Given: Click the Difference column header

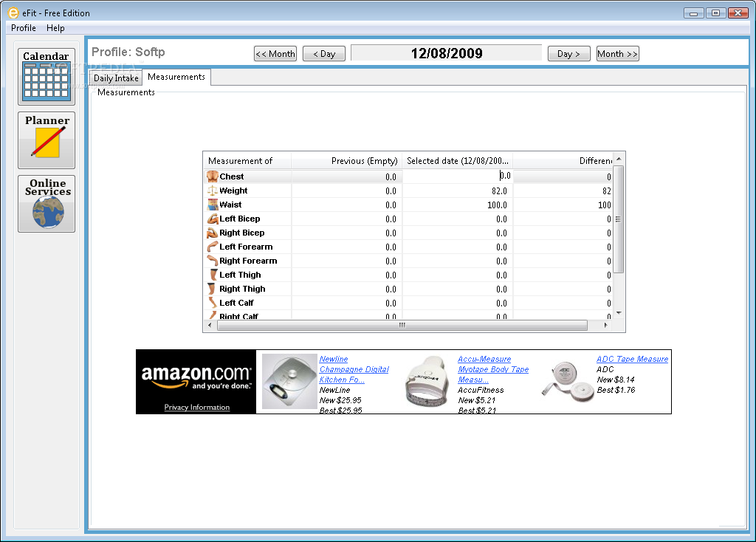Looking at the screenshot, I should (x=563, y=160).
